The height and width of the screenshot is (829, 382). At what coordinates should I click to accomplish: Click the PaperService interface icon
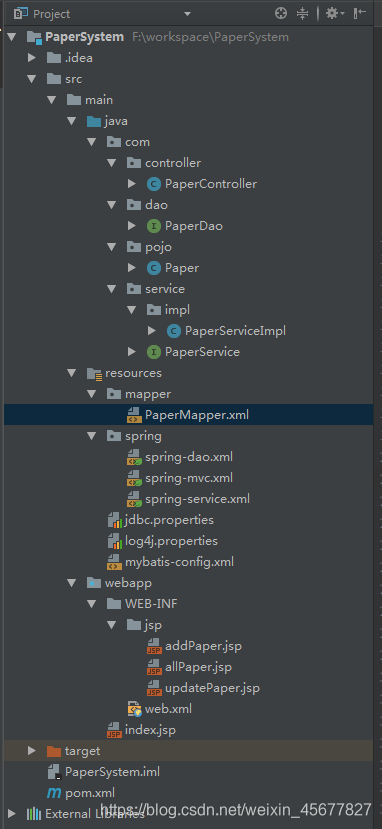click(x=153, y=352)
